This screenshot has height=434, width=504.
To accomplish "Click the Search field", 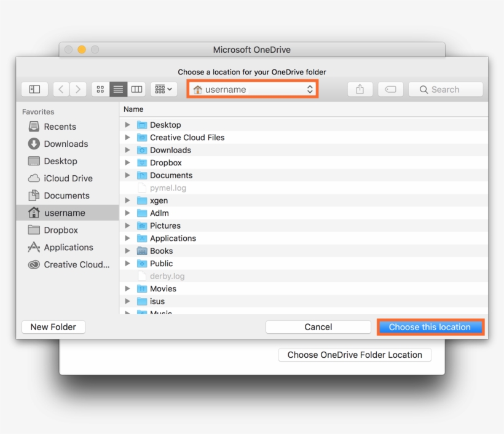I will (445, 89).
